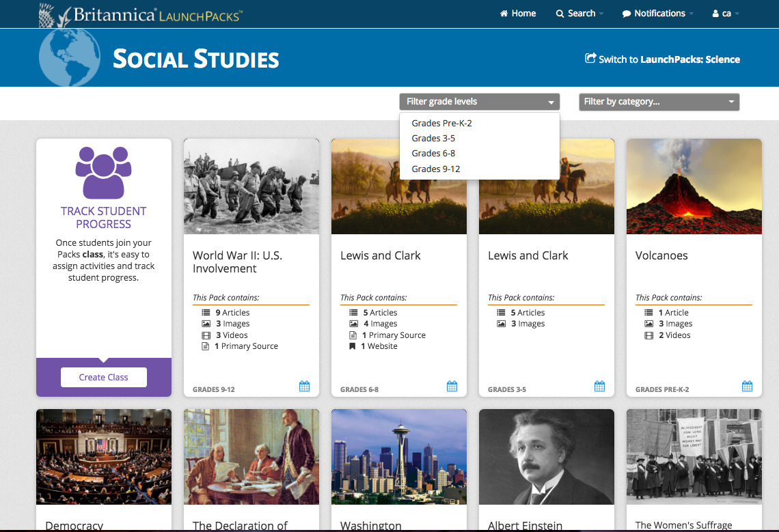Choose Grades 6-8 in the grade list
The height and width of the screenshot is (532, 779).
[433, 154]
